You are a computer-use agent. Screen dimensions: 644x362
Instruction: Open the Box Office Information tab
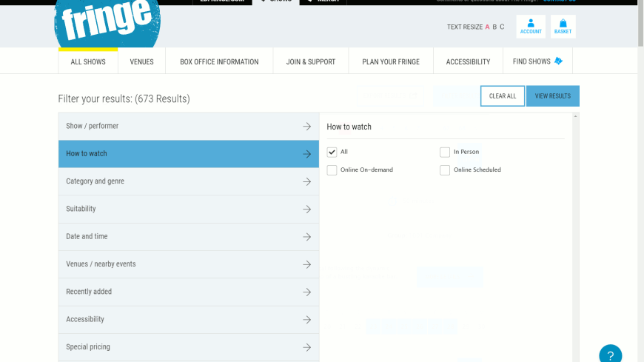[219, 61]
